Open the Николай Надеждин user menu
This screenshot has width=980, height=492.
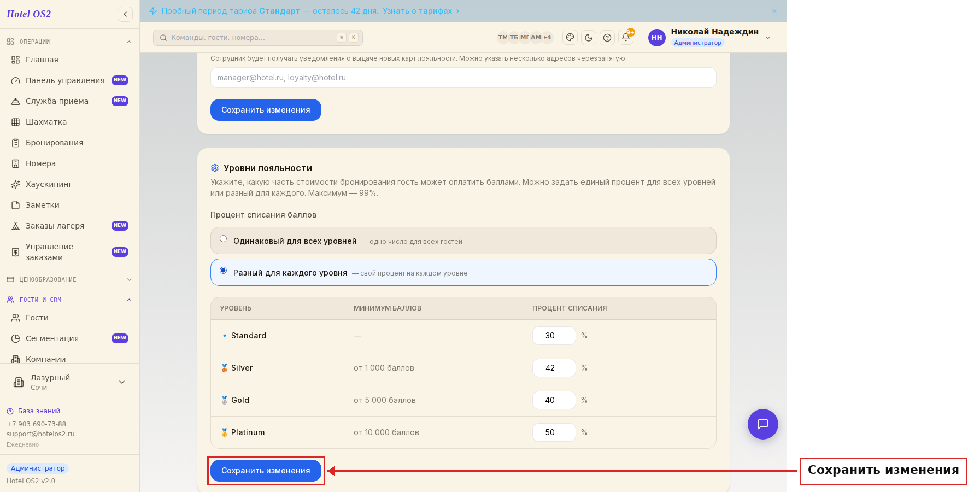710,37
